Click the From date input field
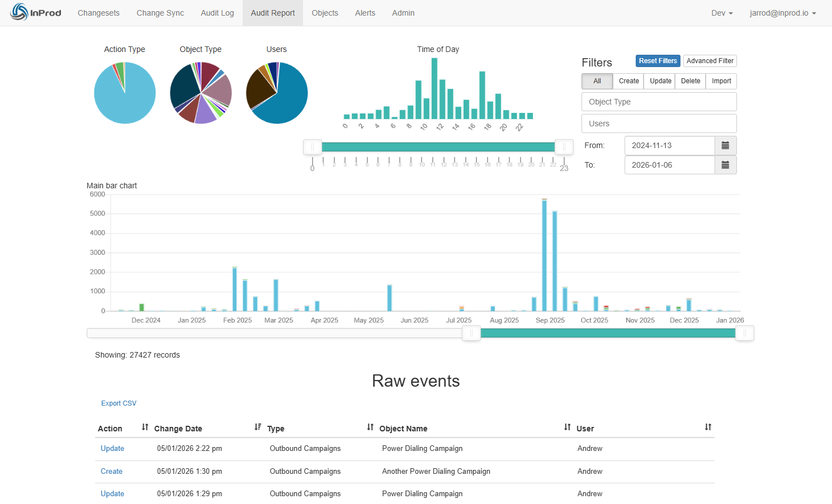This screenshot has width=832, height=504. click(669, 145)
